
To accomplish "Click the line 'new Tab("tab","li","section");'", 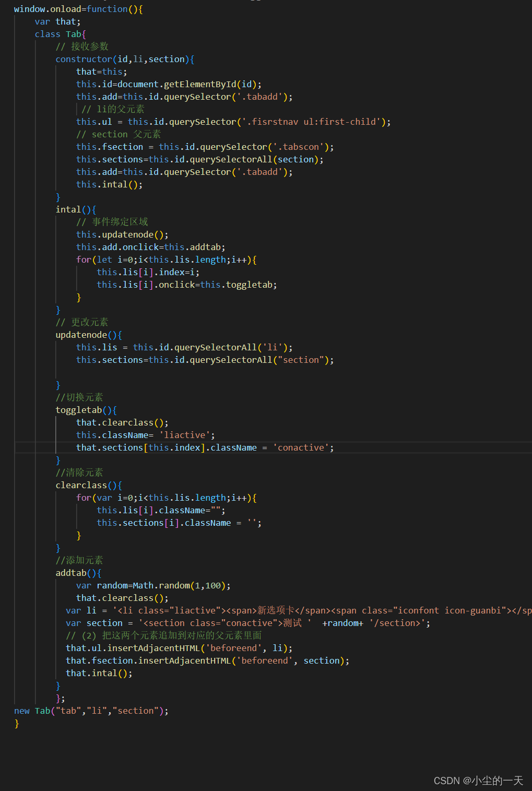I will point(91,711).
